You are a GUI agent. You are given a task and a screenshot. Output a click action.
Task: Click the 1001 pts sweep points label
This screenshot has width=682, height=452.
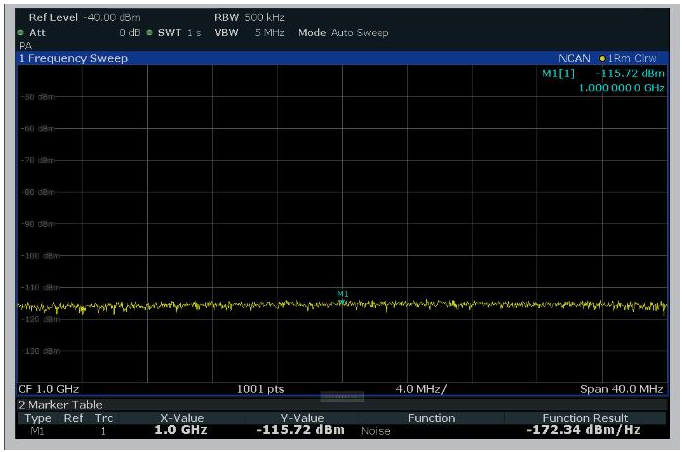[260, 388]
